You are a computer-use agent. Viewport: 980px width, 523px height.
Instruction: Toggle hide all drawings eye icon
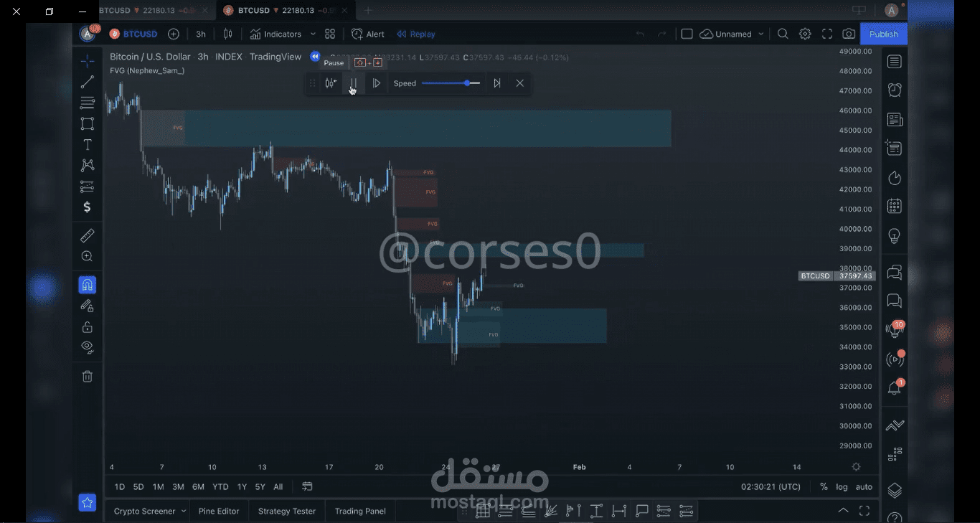click(x=87, y=347)
